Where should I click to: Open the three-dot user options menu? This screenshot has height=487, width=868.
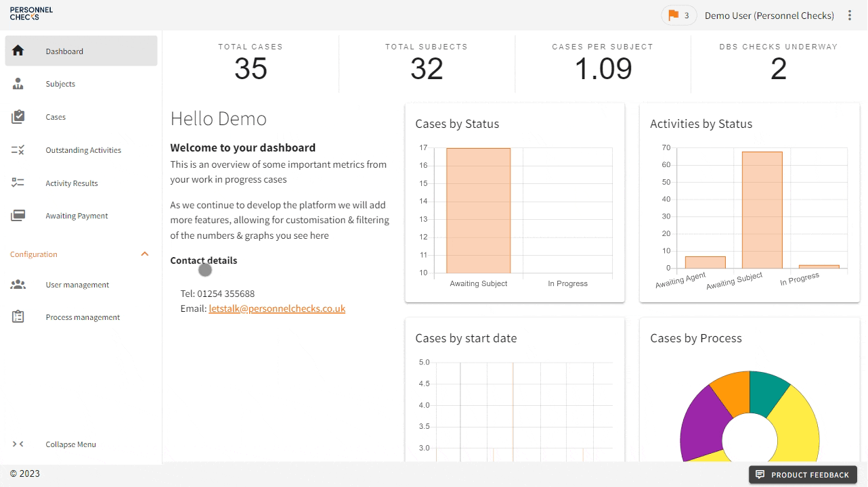850,16
